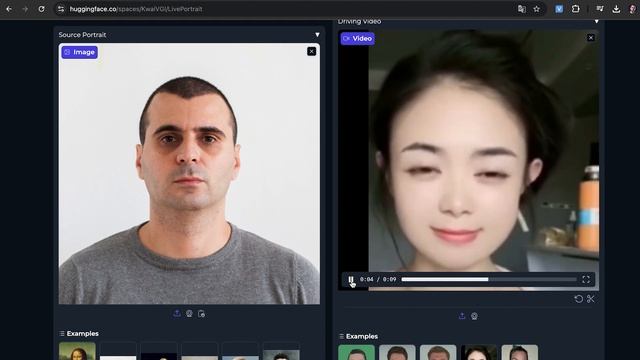This screenshot has width=640, height=360.
Task: Click the 0:04 / 0:09 video time display
Action: pos(378,280)
